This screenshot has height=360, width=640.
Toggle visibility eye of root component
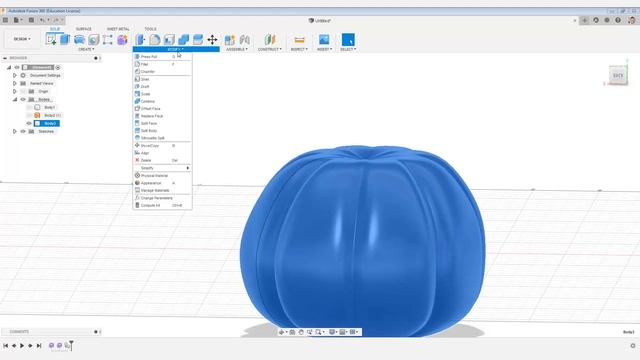17,67
